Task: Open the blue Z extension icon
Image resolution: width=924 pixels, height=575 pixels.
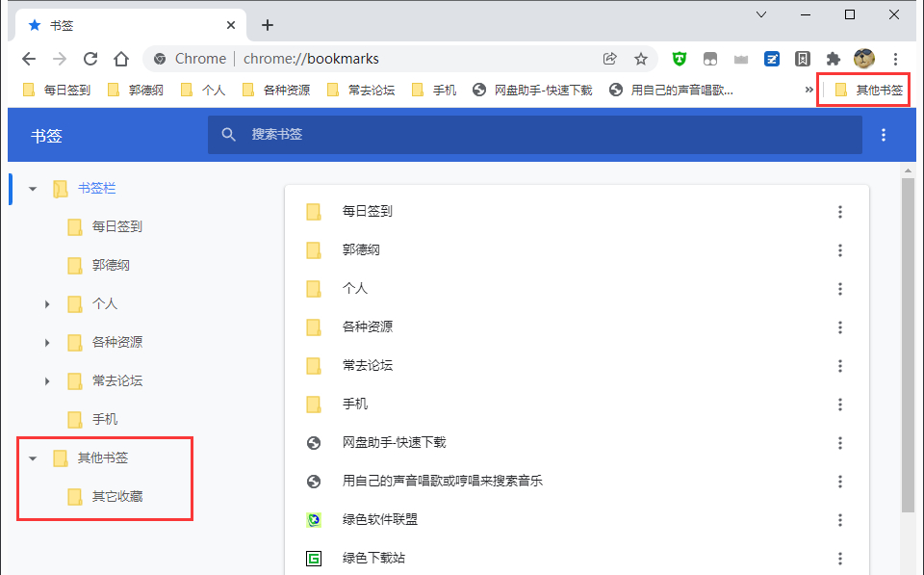Action: pos(771,59)
